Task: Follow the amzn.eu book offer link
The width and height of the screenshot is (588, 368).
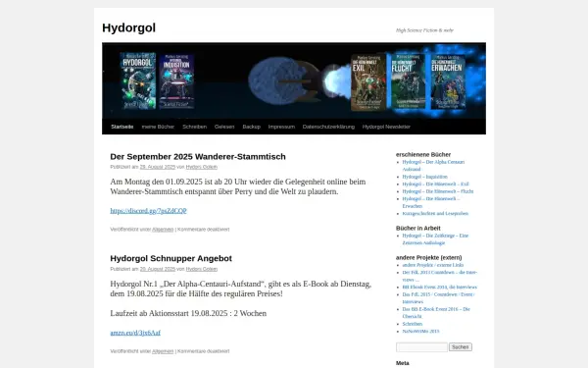Action: coord(135,333)
